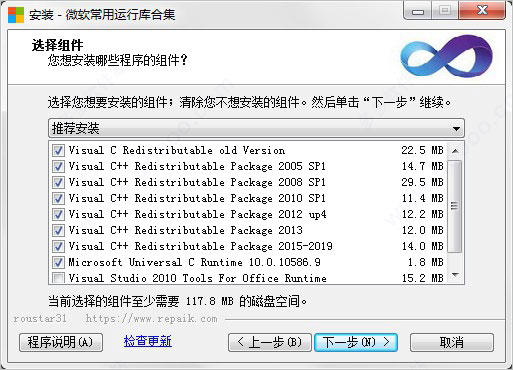The width and height of the screenshot is (513, 370).
Task: Click the scrollbar down arrow in component list
Action: tap(455, 275)
